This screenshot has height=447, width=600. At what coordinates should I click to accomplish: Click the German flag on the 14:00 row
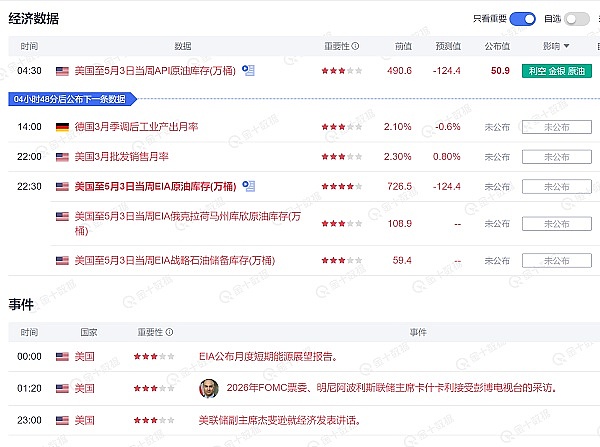tap(62, 128)
